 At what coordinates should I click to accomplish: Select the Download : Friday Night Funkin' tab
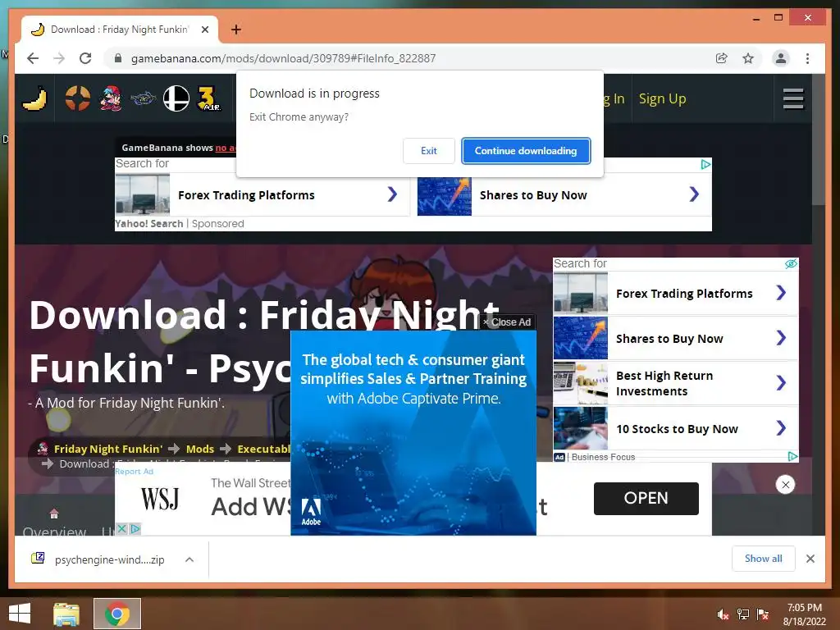120,30
